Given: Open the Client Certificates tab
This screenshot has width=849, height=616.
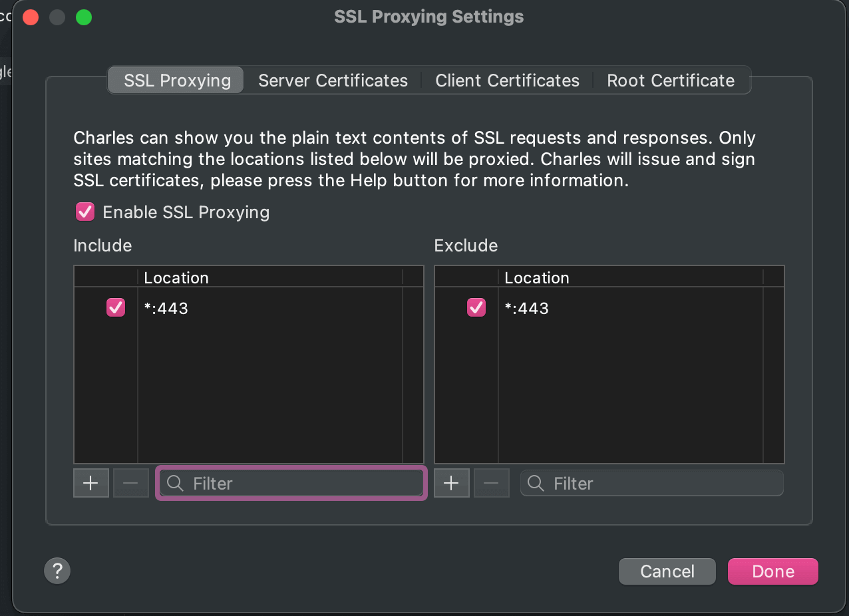Looking at the screenshot, I should coord(507,80).
